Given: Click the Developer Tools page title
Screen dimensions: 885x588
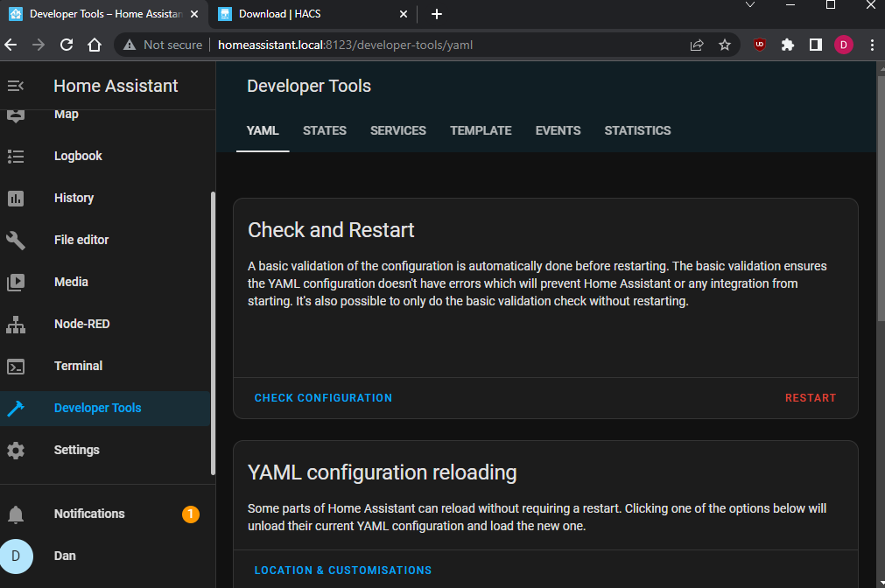Looking at the screenshot, I should click(x=309, y=86).
